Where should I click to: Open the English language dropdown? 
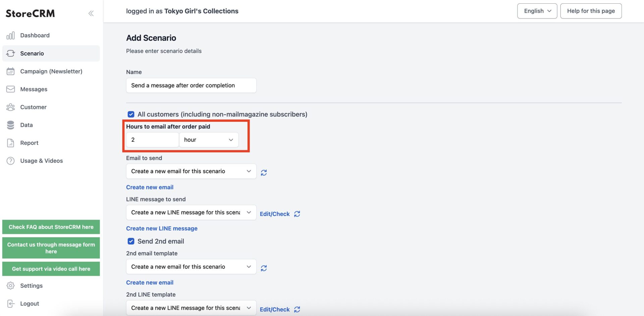537,11
